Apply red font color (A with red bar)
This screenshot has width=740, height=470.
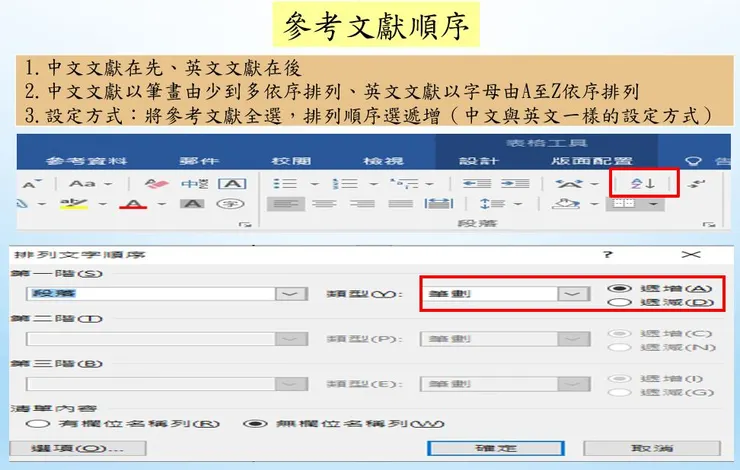point(133,204)
